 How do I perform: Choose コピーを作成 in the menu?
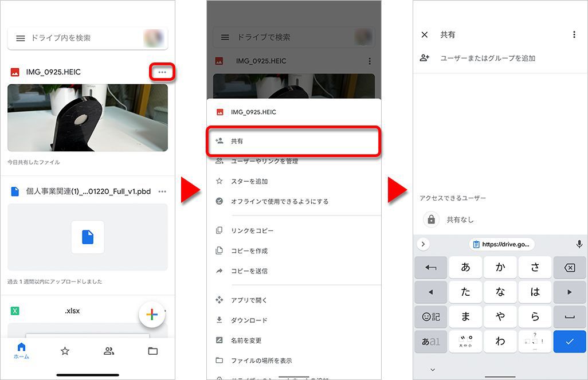click(293, 250)
